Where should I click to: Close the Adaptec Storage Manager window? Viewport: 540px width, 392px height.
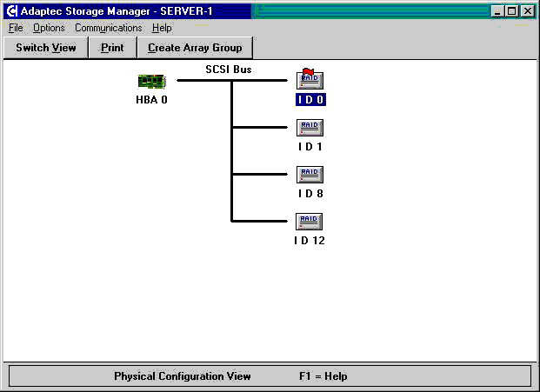point(528,11)
